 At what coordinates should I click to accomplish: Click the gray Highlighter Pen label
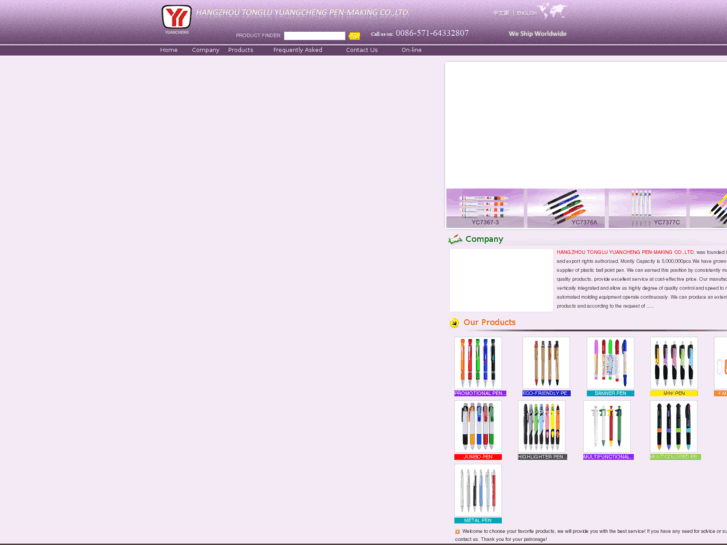coord(542,457)
